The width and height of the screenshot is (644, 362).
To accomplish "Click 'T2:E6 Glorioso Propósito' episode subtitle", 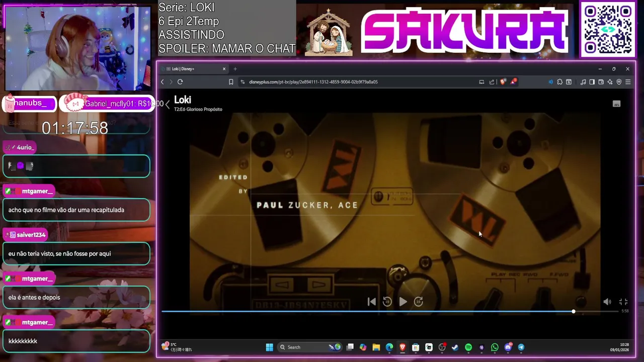I will click(198, 109).
